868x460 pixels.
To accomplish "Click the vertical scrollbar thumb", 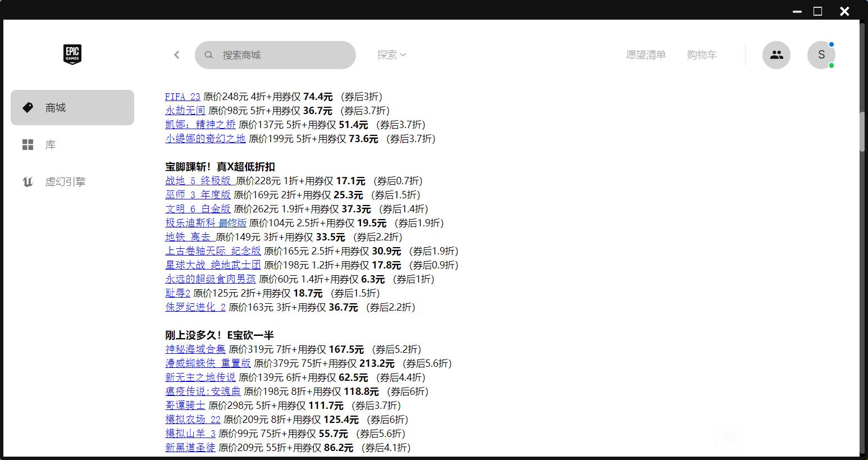I will tap(863, 131).
